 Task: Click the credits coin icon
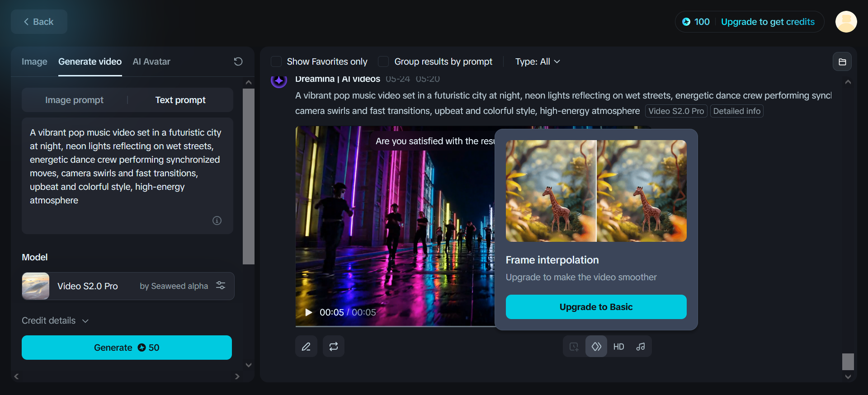pos(686,22)
